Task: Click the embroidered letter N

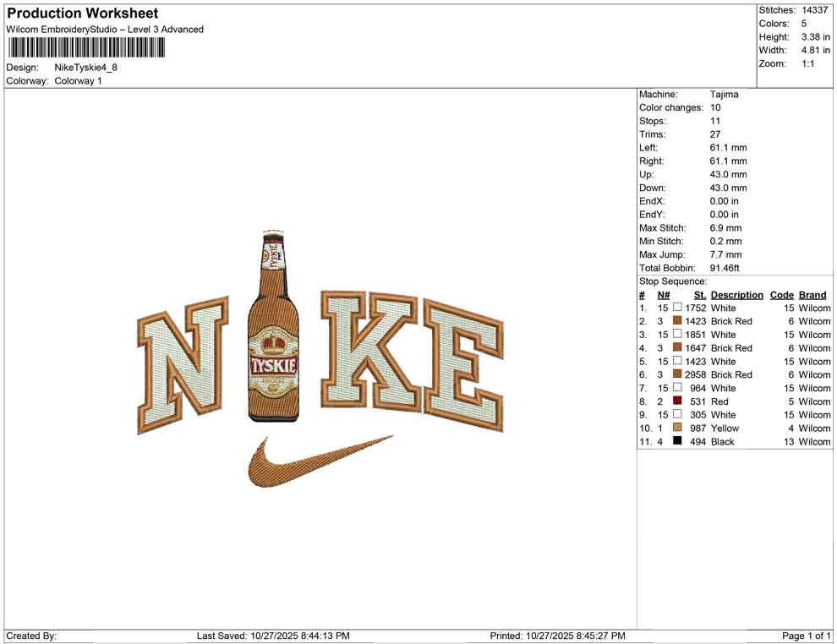Action: 183,364
